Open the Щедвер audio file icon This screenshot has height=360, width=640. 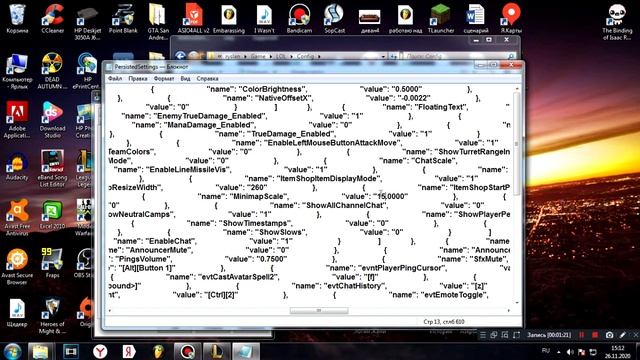(17, 313)
